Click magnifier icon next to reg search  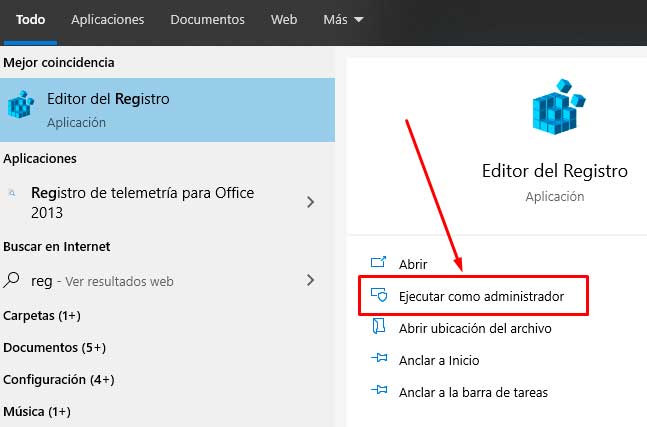pos(11,280)
